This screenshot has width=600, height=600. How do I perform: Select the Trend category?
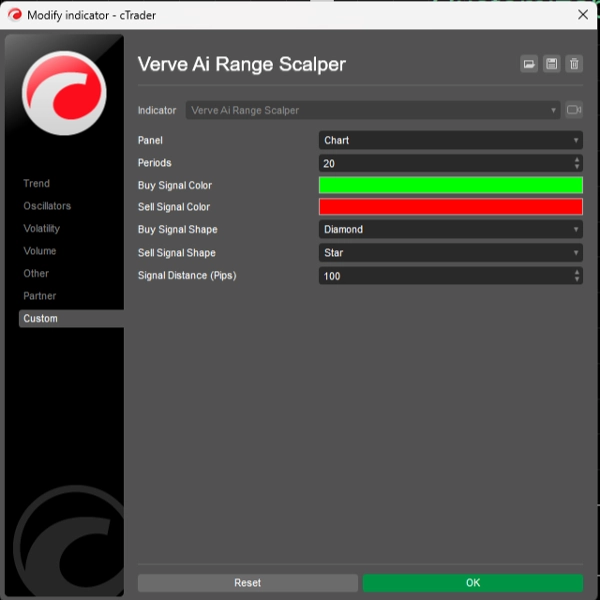36,183
